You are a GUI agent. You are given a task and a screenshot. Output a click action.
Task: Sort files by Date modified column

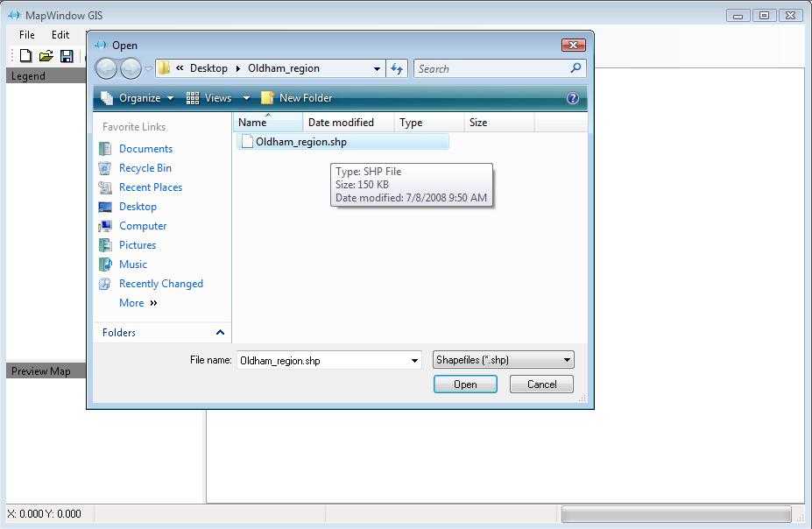click(341, 123)
